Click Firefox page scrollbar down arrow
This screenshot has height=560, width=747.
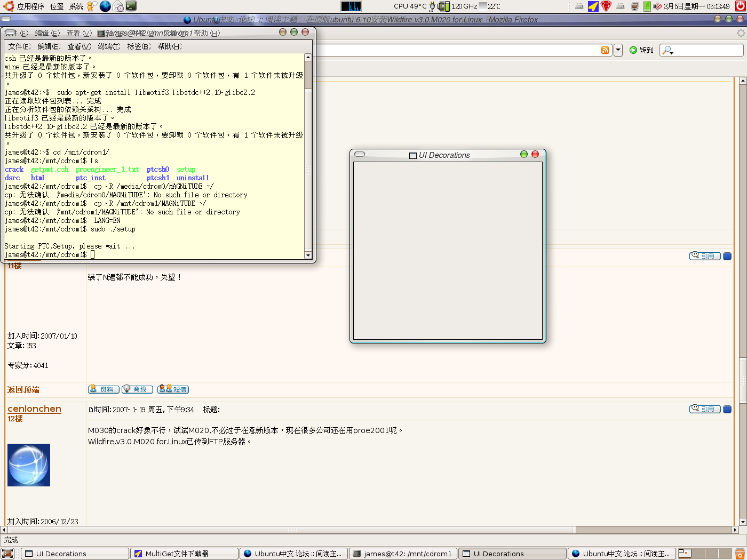pos(743,522)
